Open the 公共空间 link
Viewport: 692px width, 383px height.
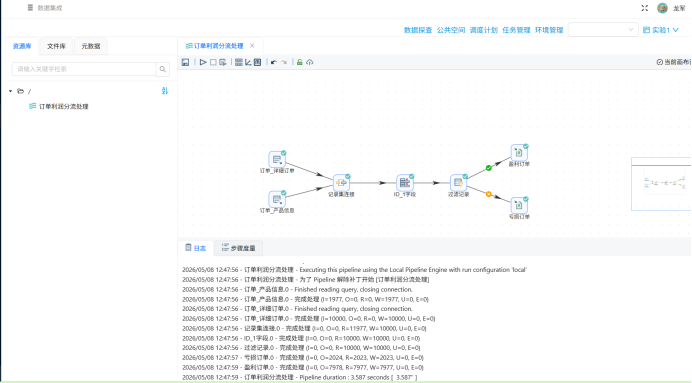pos(451,30)
